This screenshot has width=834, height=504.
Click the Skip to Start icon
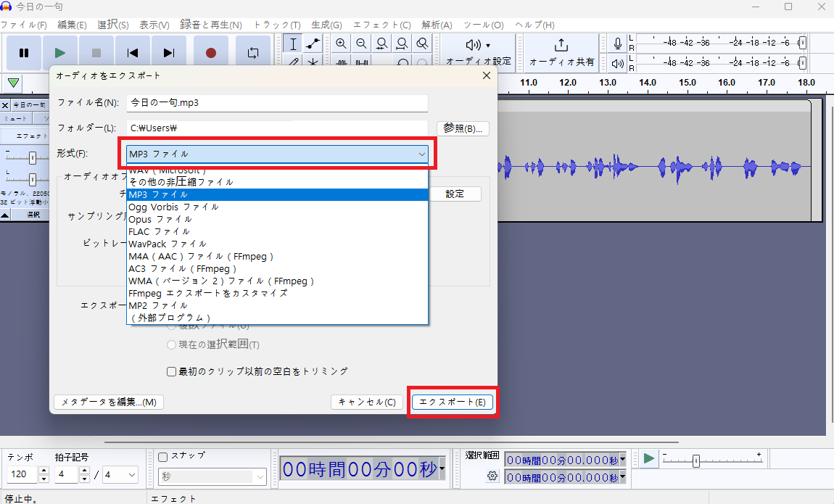132,51
